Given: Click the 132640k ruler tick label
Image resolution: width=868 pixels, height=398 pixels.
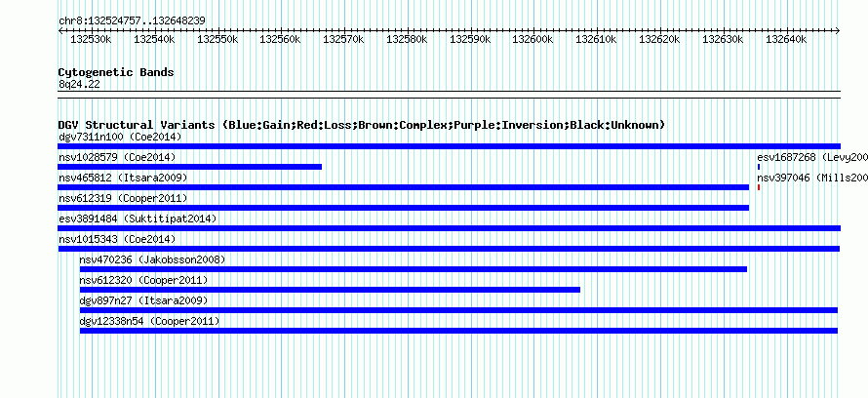Looking at the screenshot, I should [x=786, y=39].
